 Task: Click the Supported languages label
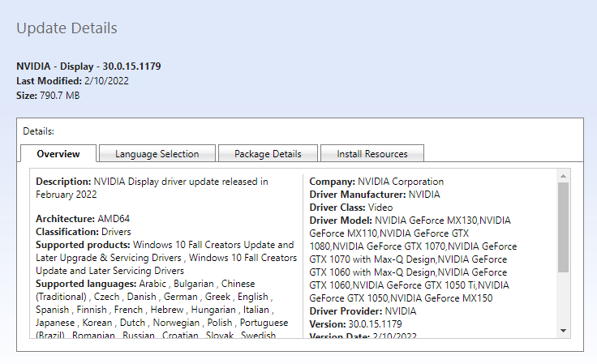point(86,284)
